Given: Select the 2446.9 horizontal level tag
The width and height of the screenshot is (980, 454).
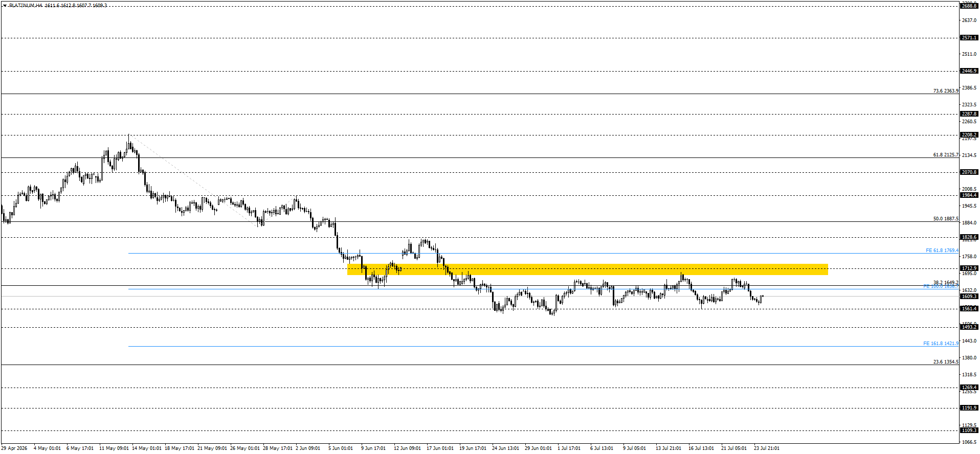Looking at the screenshot, I should pyautogui.click(x=969, y=71).
